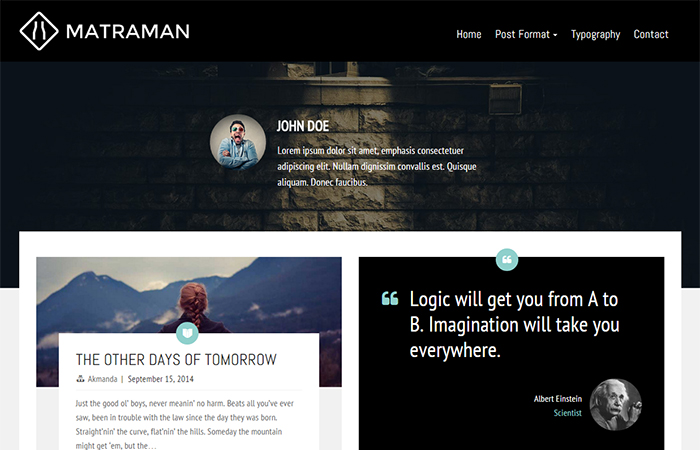
Task: Click the large quotation mark icon beside quote
Action: click(x=390, y=298)
